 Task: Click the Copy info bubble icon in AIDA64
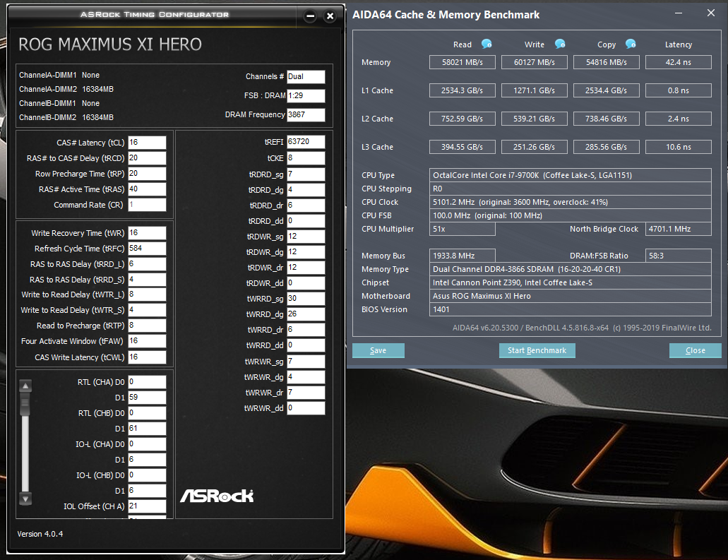pyautogui.click(x=631, y=44)
